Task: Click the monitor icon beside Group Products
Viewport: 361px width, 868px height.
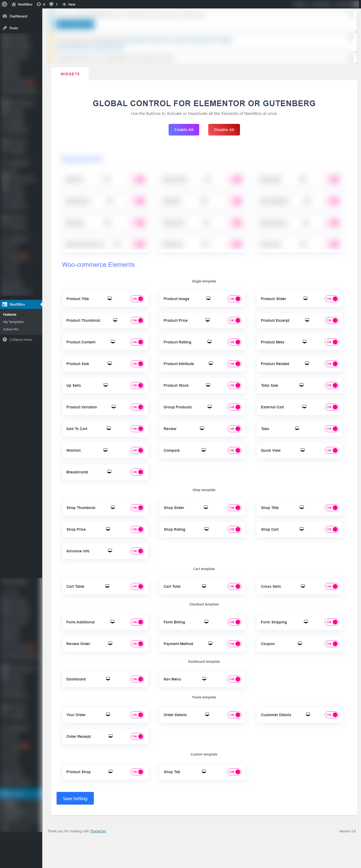Action: 210,407
